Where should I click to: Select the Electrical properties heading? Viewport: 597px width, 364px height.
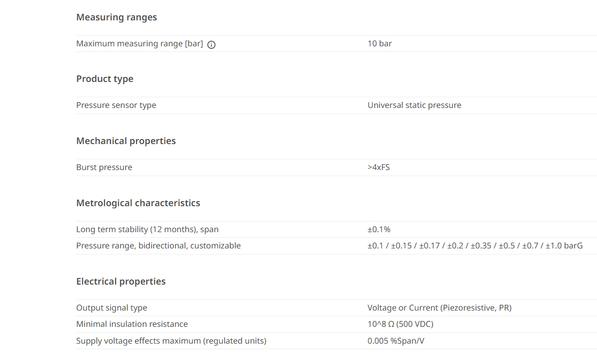click(121, 282)
